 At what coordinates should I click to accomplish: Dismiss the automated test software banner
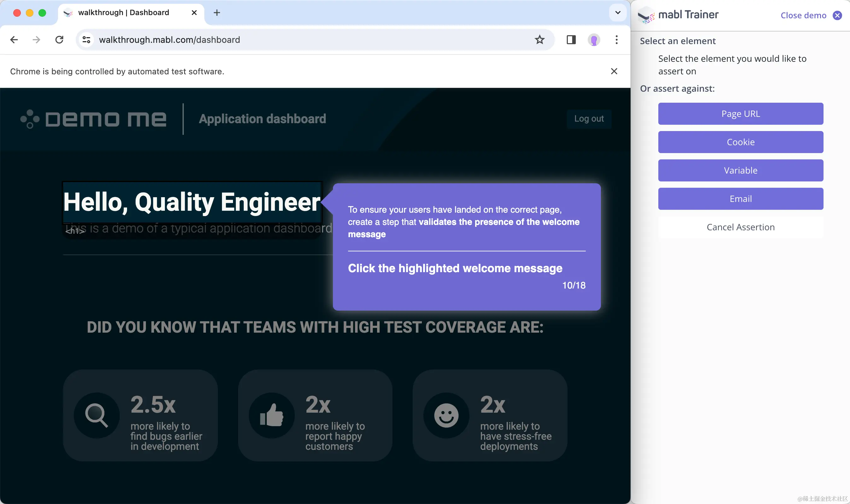[x=614, y=71]
